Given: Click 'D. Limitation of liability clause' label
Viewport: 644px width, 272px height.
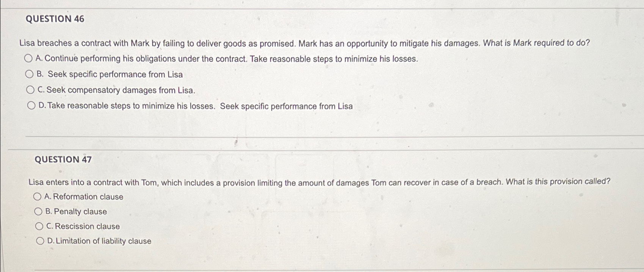Looking at the screenshot, I should (x=99, y=241).
